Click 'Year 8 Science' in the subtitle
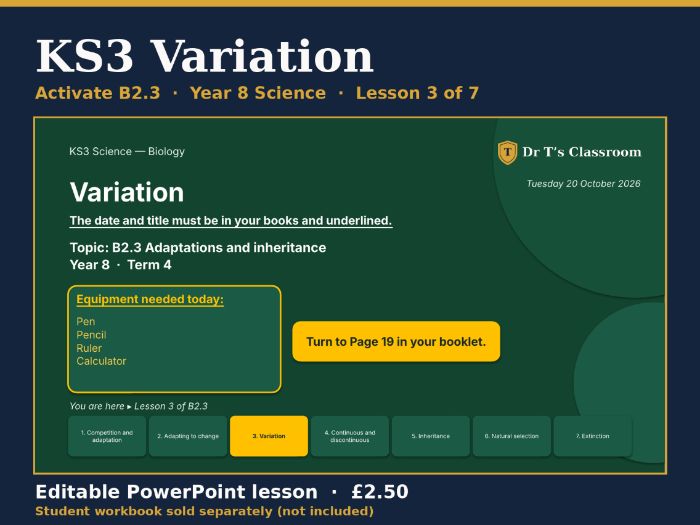This screenshot has width=700, height=525. coord(258,93)
